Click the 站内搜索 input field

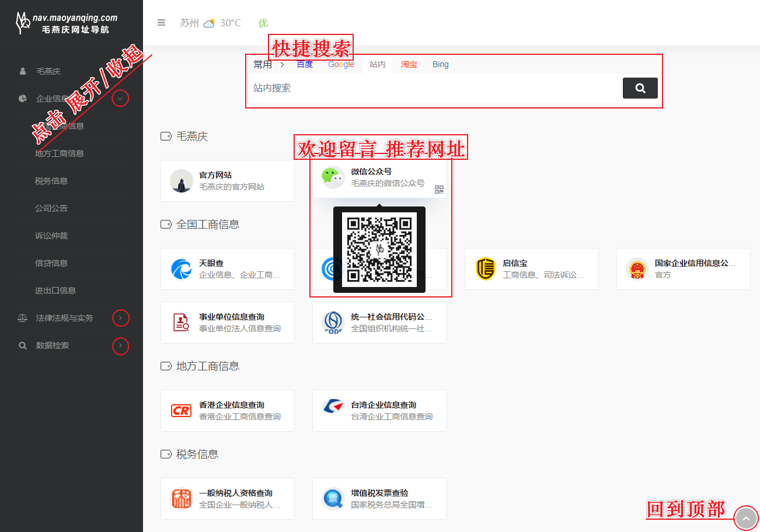(432, 88)
